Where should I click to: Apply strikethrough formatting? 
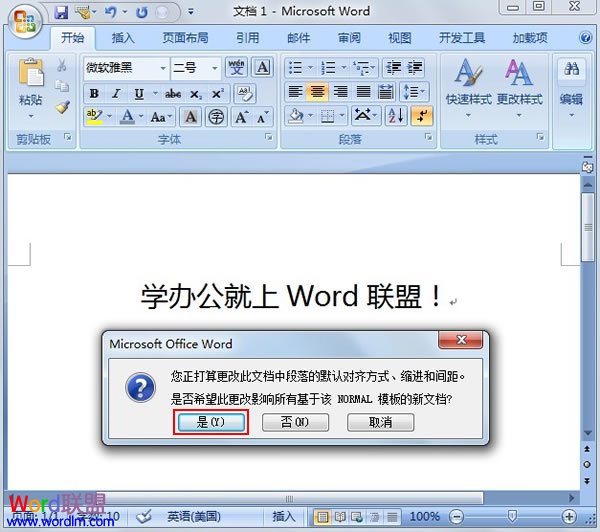tap(173, 94)
